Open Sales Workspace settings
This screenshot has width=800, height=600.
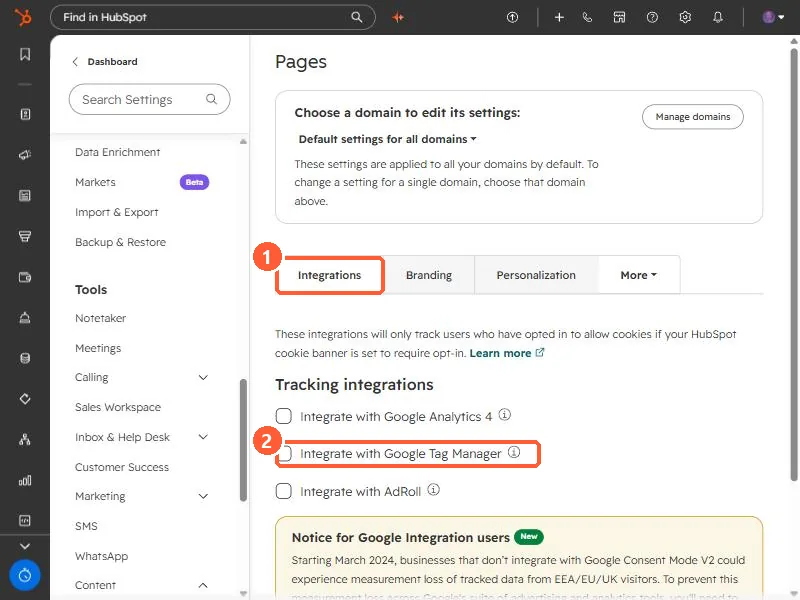click(118, 407)
